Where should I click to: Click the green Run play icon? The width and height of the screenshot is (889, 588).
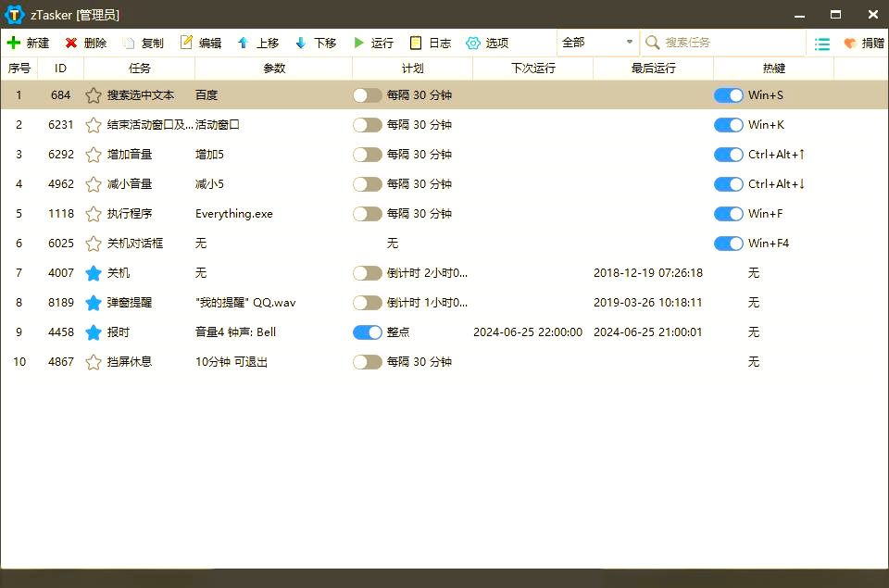click(358, 43)
